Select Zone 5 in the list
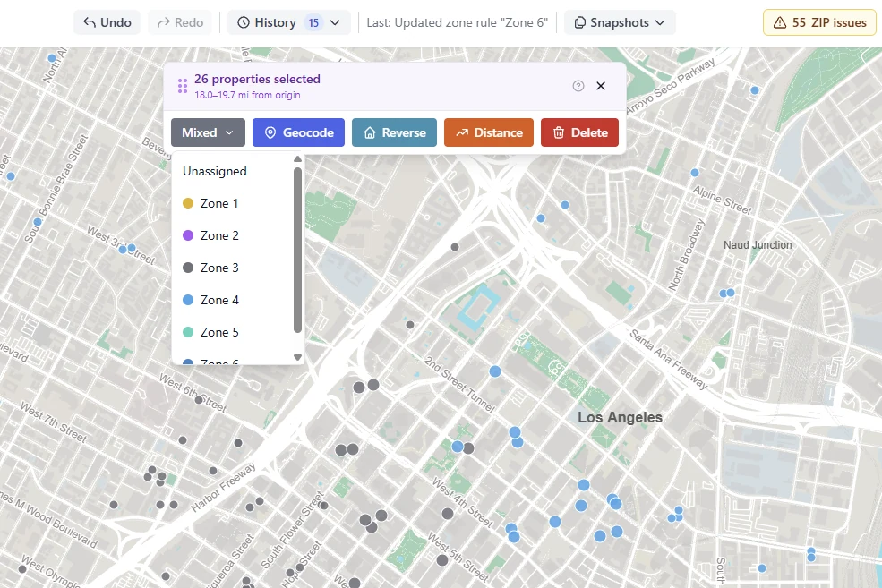The image size is (882, 588). tap(233, 332)
